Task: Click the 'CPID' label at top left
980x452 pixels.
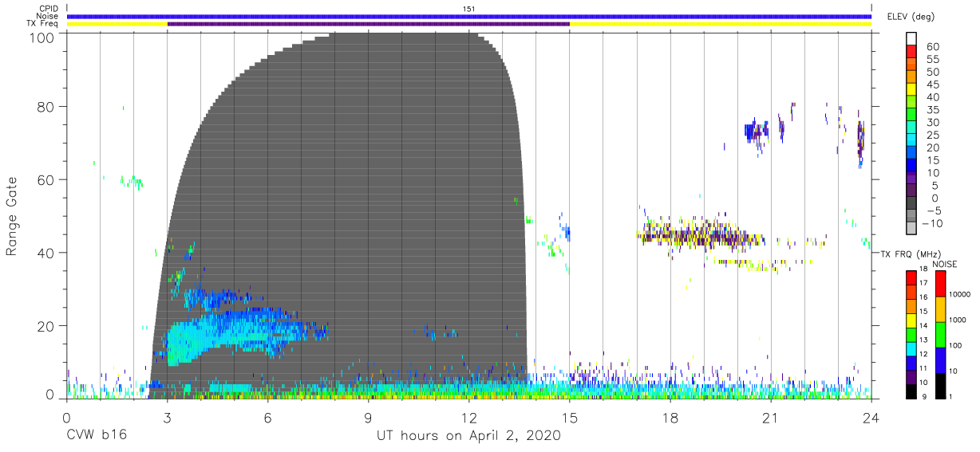Action: point(48,9)
